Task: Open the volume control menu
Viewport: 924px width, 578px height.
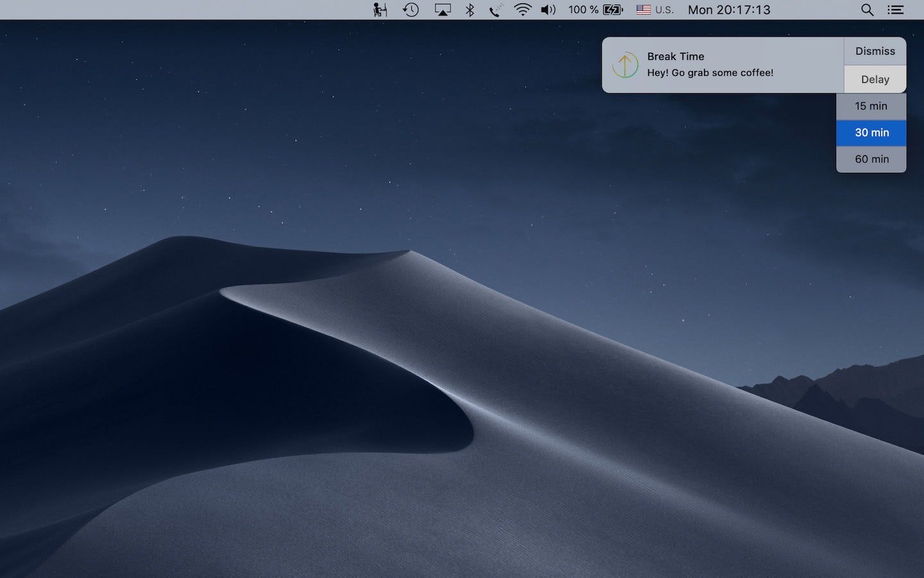Action: (548, 10)
